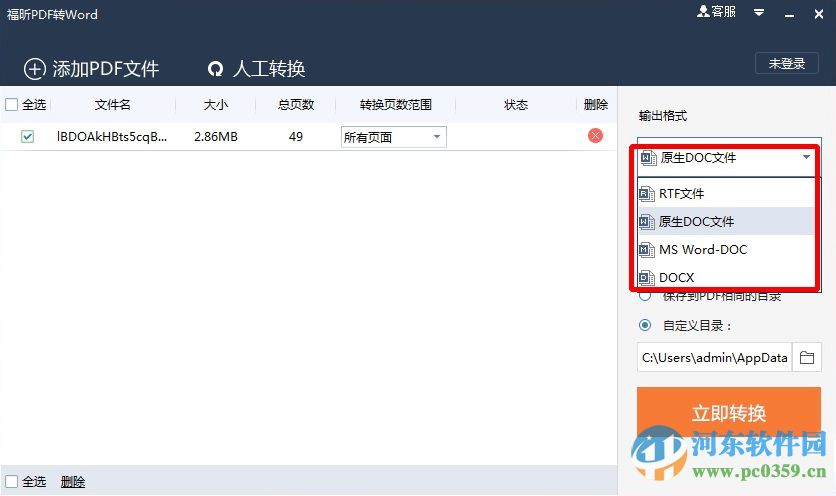
Task: Click 人工转换 button
Action: (256, 69)
